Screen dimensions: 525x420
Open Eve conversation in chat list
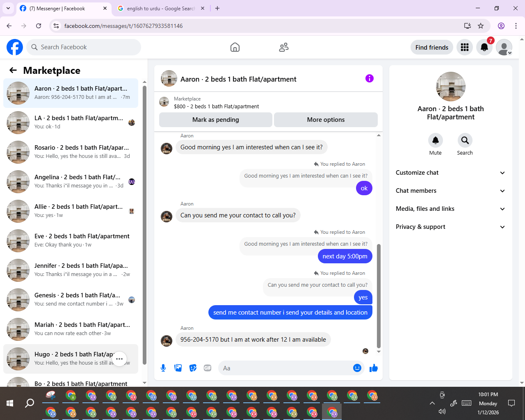coord(71,241)
